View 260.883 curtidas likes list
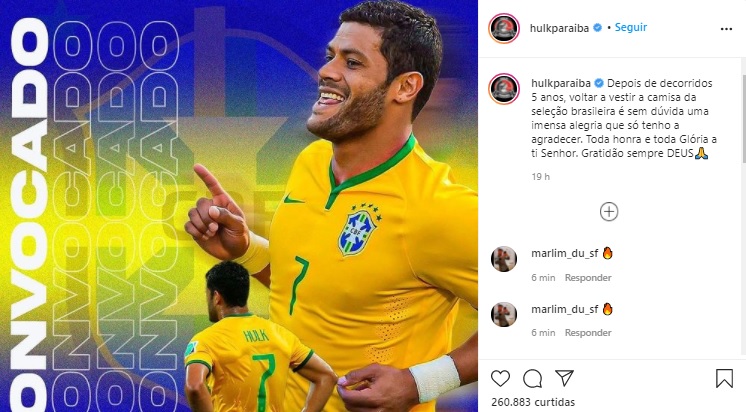Viewport: 746px width, 412px height. [533, 402]
